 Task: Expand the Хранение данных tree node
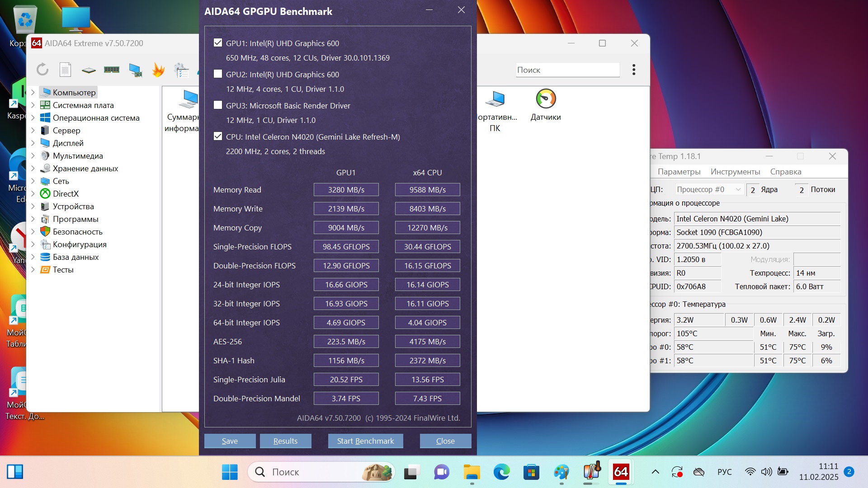coord(33,168)
